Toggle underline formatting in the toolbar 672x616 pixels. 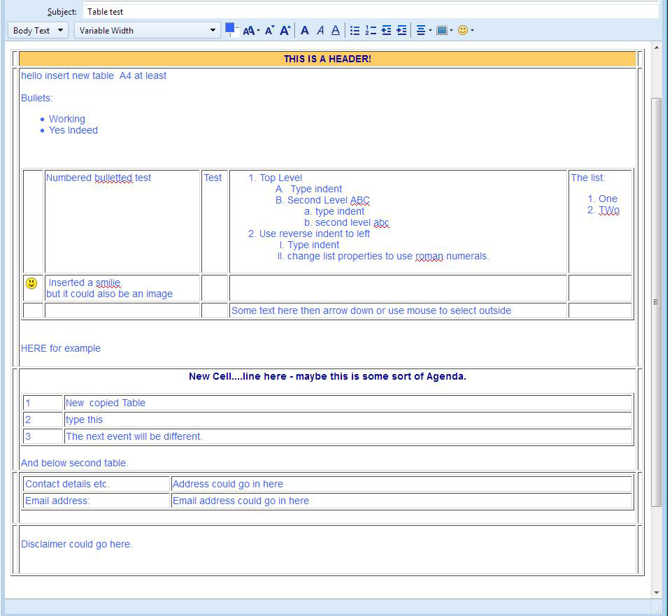(x=336, y=30)
